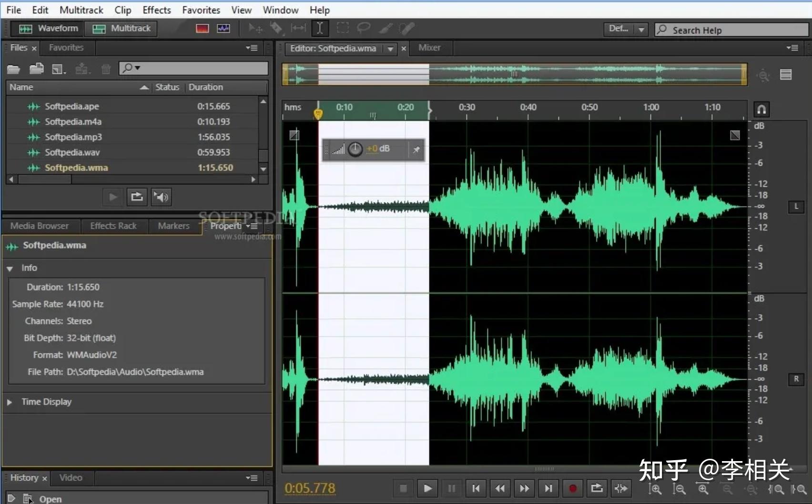Pin the HUD volume overlay
The image size is (812, 504).
416,150
